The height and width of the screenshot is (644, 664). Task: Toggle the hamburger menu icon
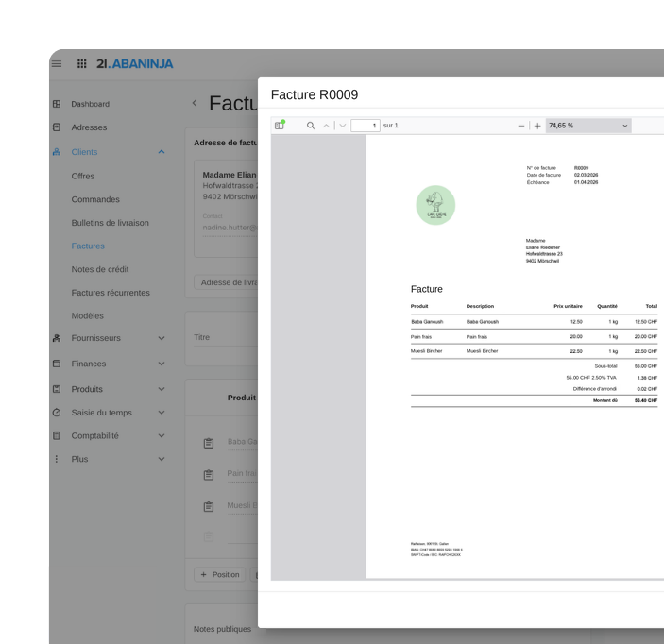57,64
